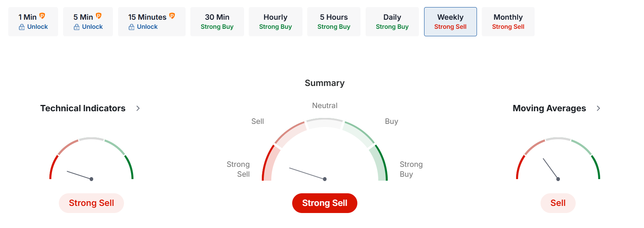Viewport: 644px width, 228px height.
Task: Switch to the 30 Min timeframe tab
Action: (217, 22)
